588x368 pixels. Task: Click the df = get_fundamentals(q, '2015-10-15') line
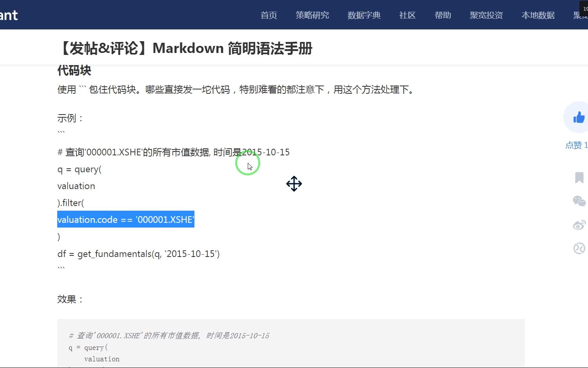click(138, 254)
